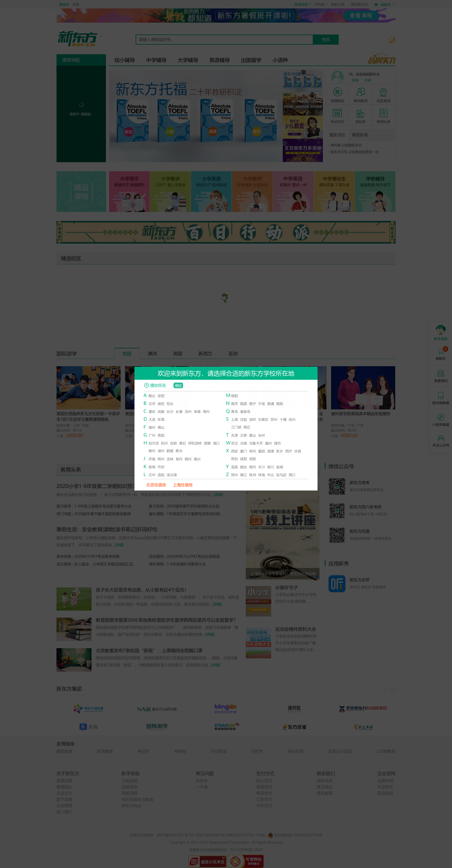Click 关注公众号 follow account side icon
The width and height of the screenshot is (452, 868).
(x=440, y=441)
